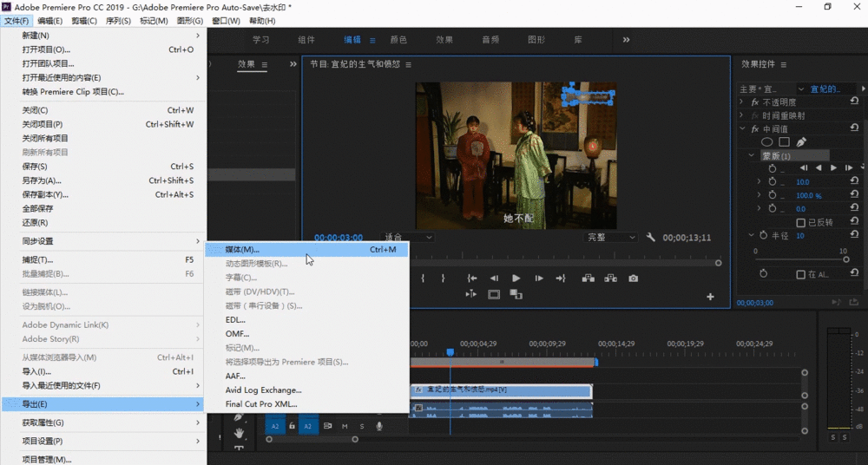
Task: Track selected mask forward play icon
Action: pyautogui.click(x=833, y=167)
